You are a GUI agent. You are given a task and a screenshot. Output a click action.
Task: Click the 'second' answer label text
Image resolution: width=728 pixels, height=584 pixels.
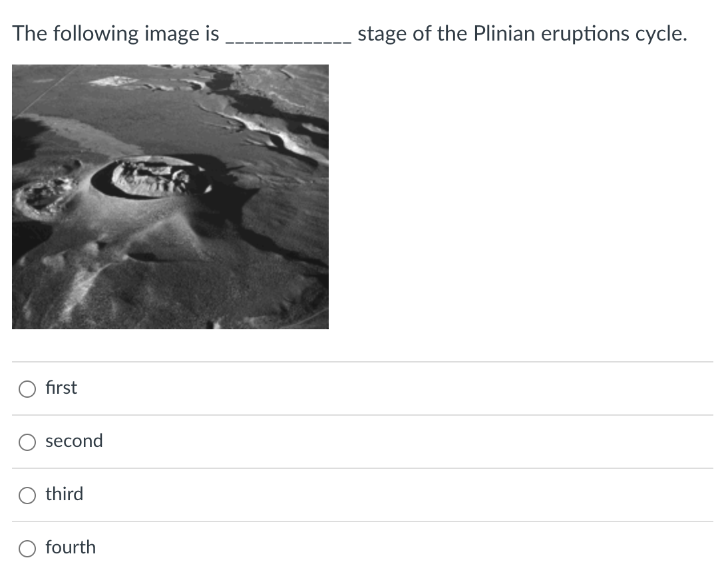[74, 441]
